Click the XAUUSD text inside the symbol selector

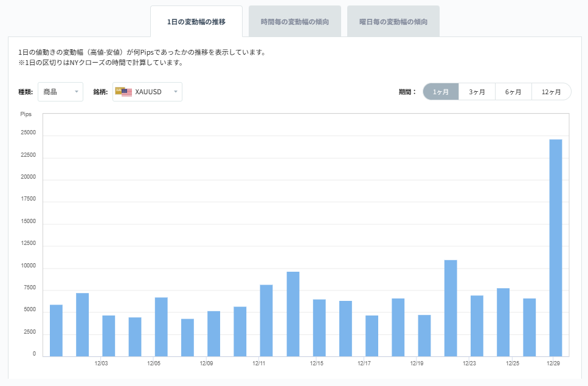[147, 92]
